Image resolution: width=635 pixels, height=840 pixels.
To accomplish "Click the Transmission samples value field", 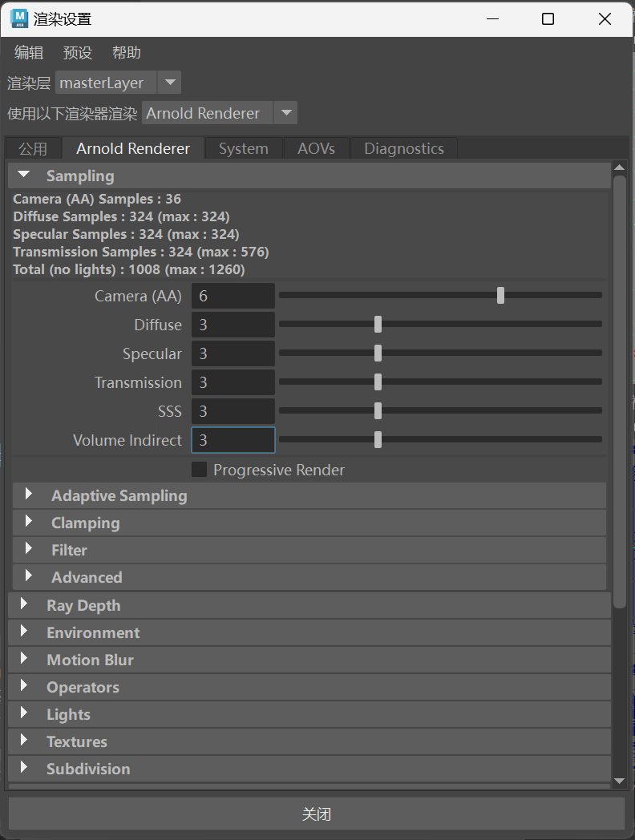I will [x=233, y=382].
